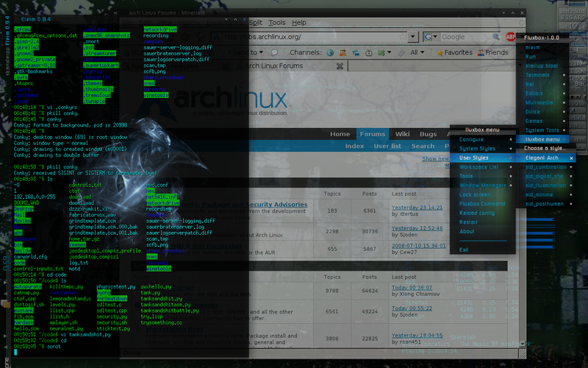This screenshot has height=368, width=588.
Task: Open the address bar history dropdown arrow
Action: coord(413,37)
